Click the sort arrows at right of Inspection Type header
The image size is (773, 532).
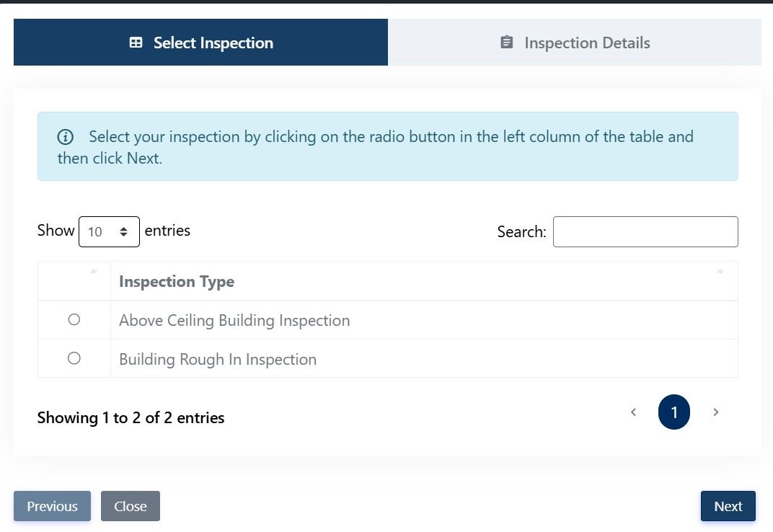point(720,272)
